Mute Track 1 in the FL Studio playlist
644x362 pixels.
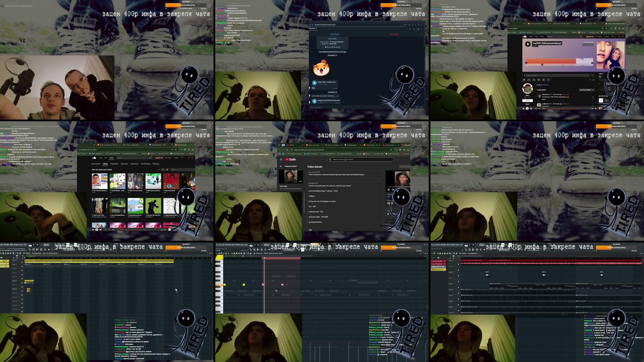[22, 262]
